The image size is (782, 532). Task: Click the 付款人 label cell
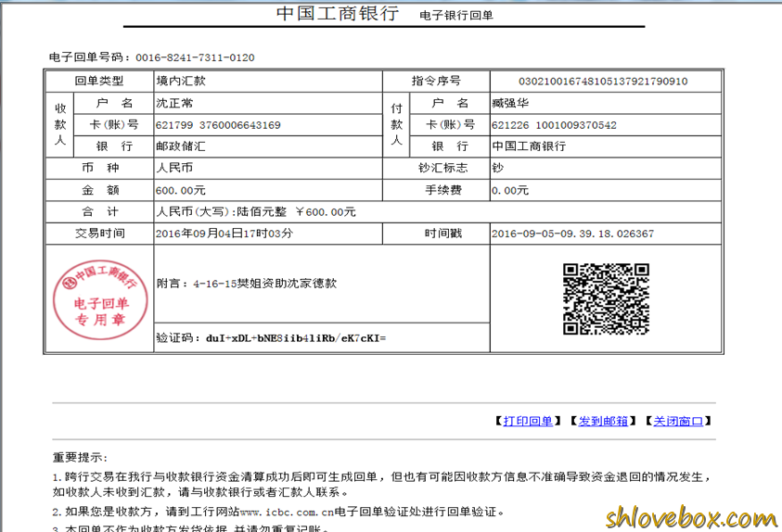pos(396,124)
